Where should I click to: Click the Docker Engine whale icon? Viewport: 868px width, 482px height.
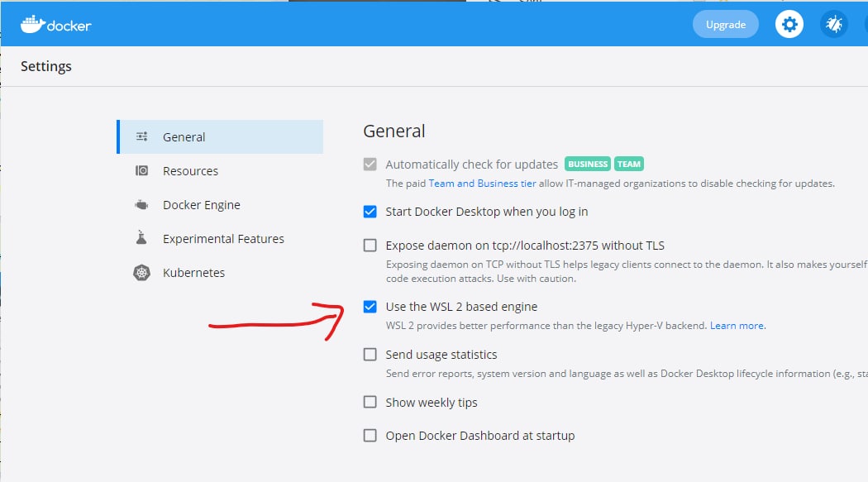click(x=141, y=205)
